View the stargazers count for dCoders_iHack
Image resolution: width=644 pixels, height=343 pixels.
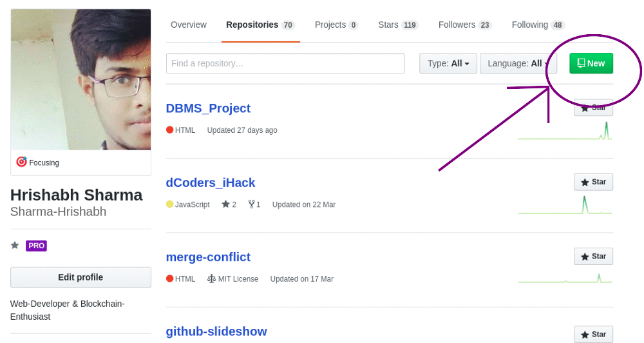pos(229,204)
